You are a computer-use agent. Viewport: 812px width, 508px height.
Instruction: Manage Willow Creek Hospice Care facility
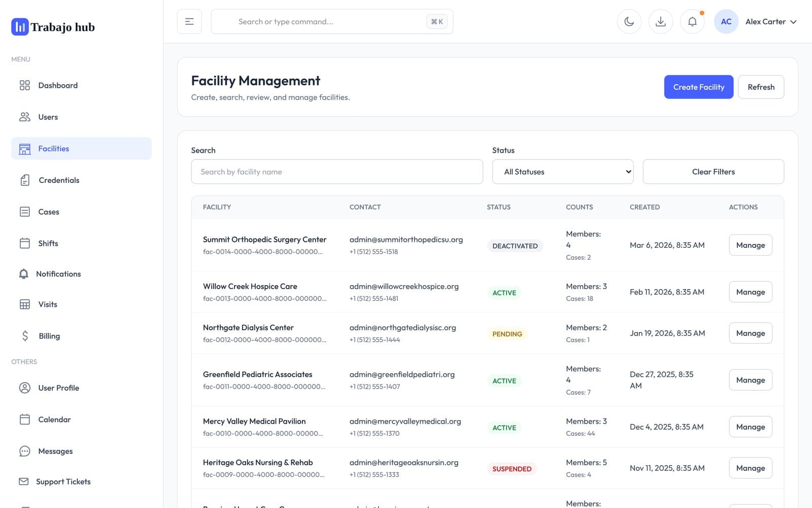tap(751, 292)
